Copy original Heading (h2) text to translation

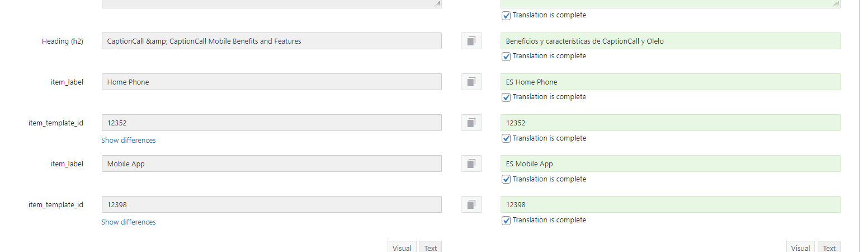pyautogui.click(x=471, y=41)
